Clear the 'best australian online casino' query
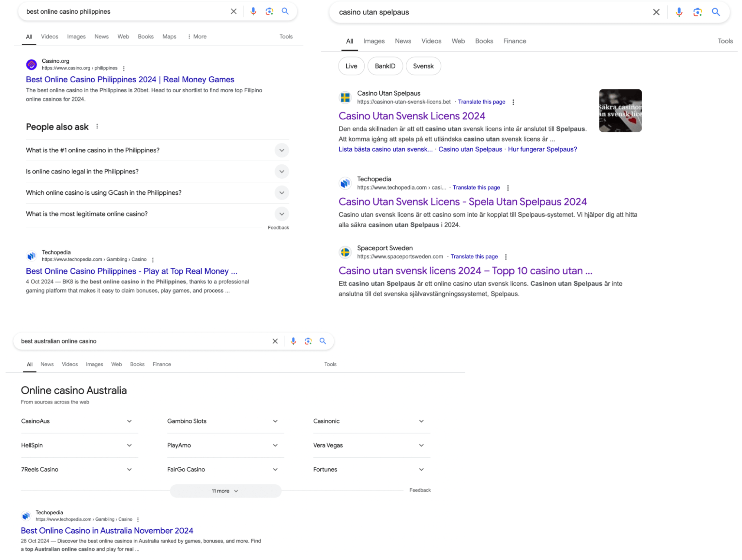Image resolution: width=742 pixels, height=560 pixels. (x=275, y=341)
